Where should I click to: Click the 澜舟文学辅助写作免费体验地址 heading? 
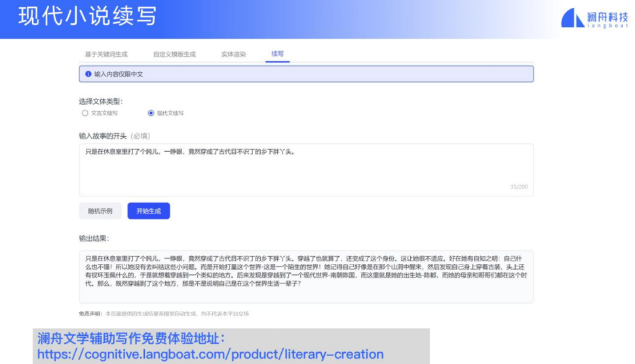pyautogui.click(x=131, y=338)
